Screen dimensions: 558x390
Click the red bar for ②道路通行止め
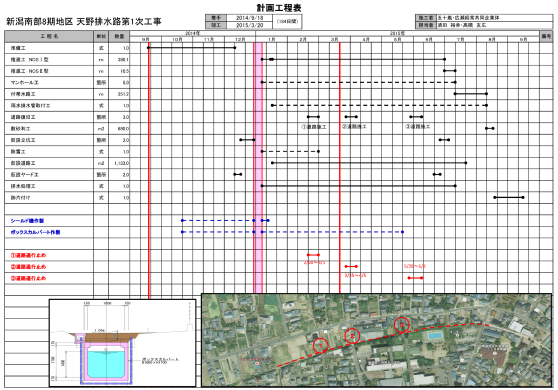coord(351,267)
